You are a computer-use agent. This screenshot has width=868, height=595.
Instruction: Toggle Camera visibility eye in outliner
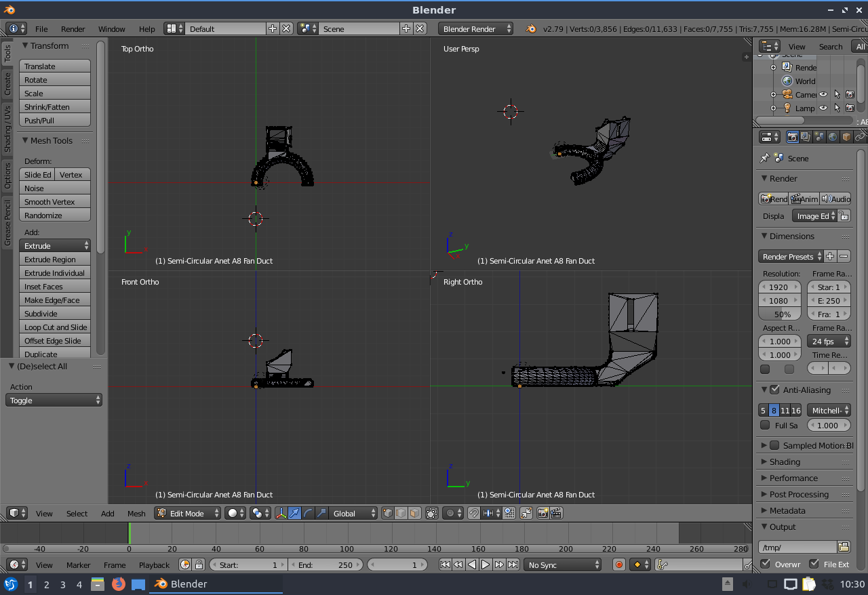pos(823,95)
